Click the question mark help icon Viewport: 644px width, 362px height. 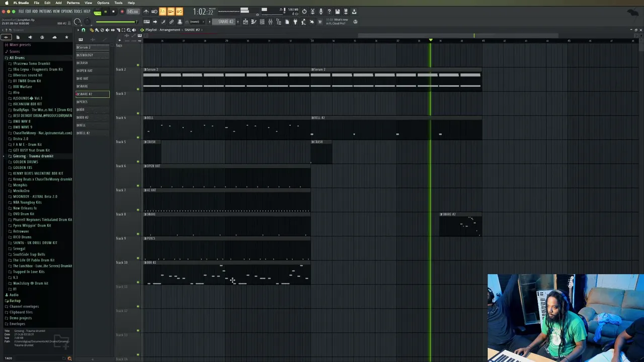pos(329,12)
